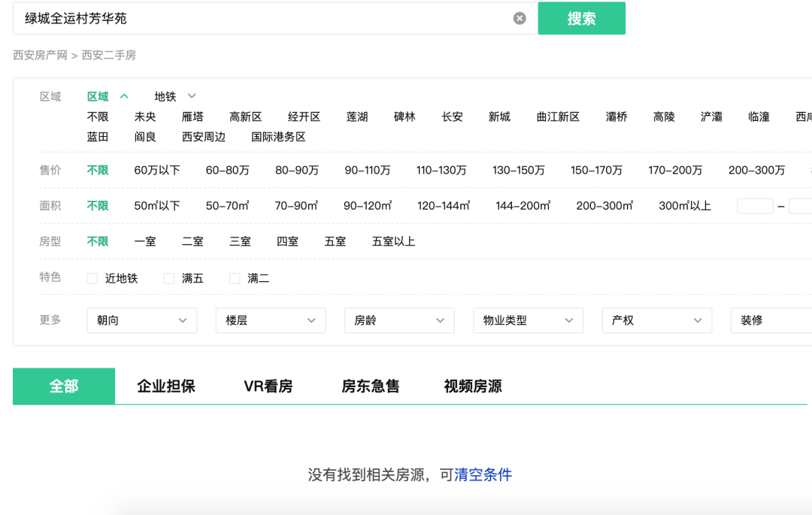This screenshot has width=812, height=515.
Task: Filter by 国际港务区 area
Action: point(279,137)
